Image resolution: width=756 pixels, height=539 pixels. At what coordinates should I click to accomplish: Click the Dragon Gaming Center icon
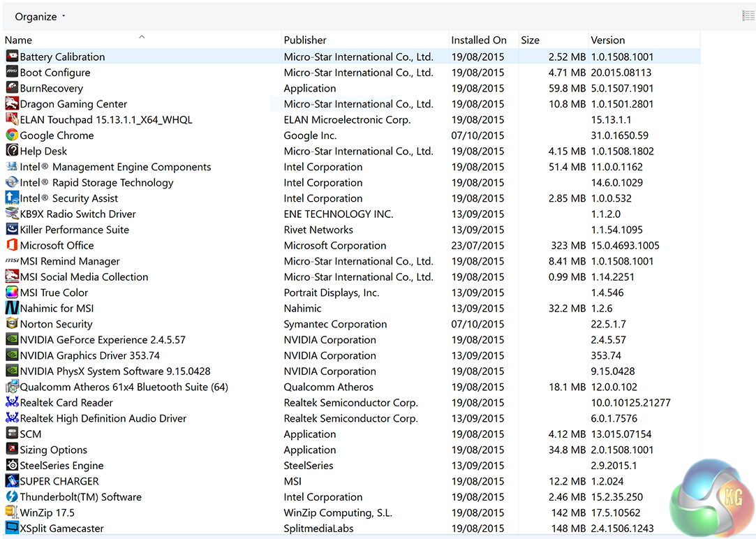coord(12,104)
